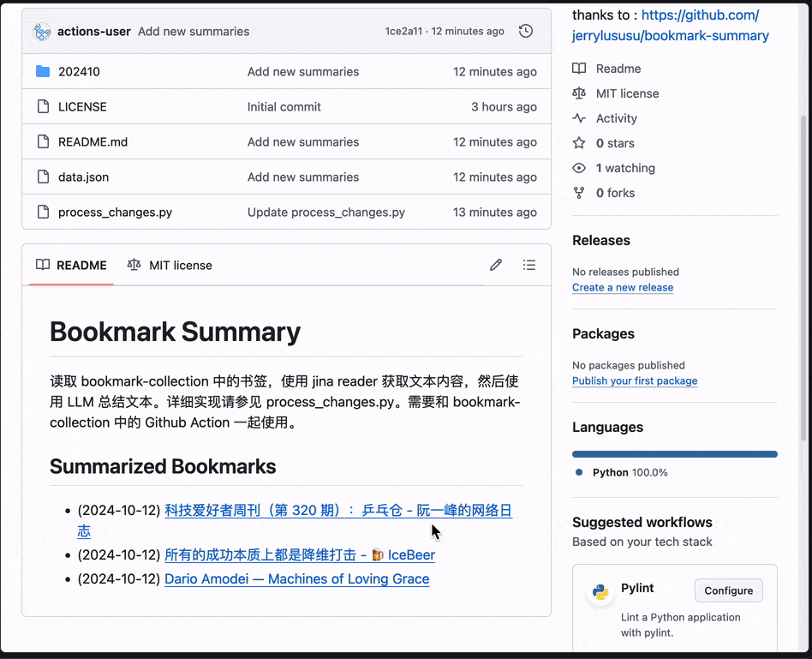Open the README outline list icon
The height and width of the screenshot is (659, 812).
[x=529, y=265]
